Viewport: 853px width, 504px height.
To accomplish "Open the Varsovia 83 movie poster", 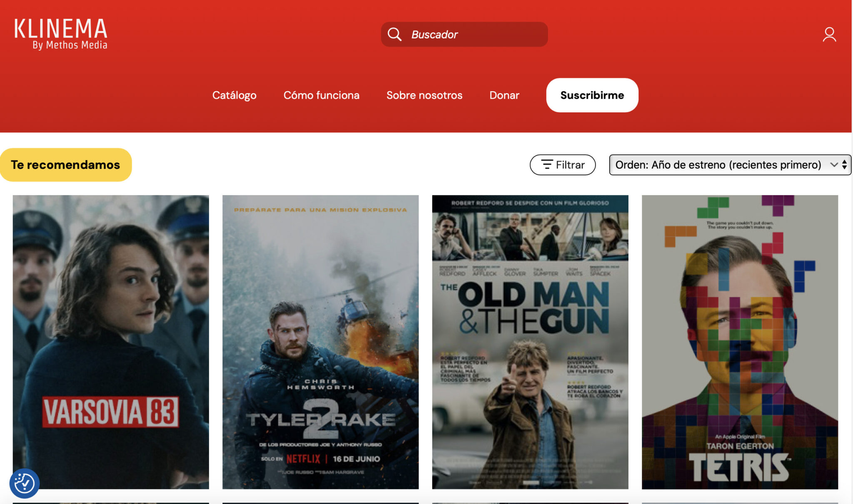I will (111, 342).
